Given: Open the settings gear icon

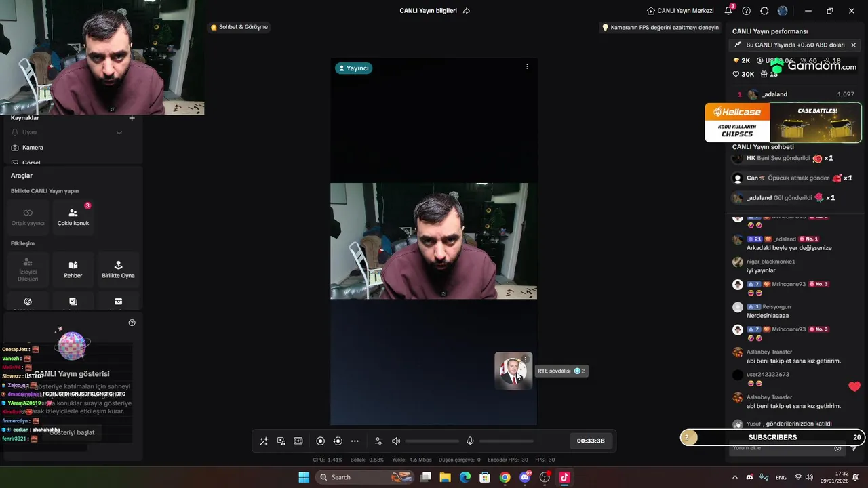Looking at the screenshot, I should click(764, 11).
